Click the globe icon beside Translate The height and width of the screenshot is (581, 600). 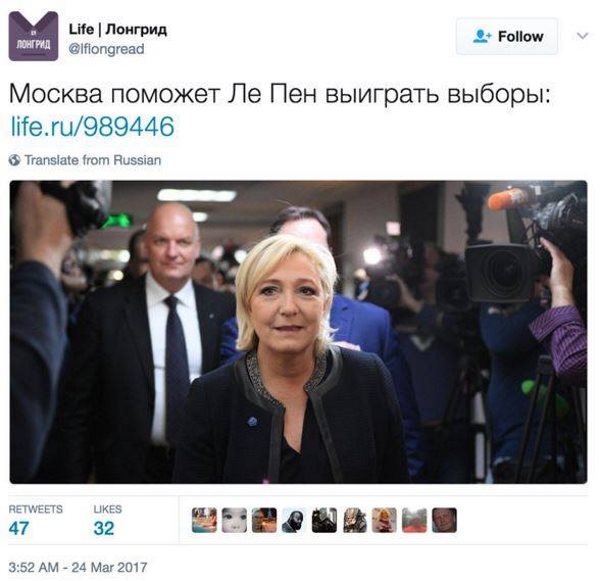15,160
